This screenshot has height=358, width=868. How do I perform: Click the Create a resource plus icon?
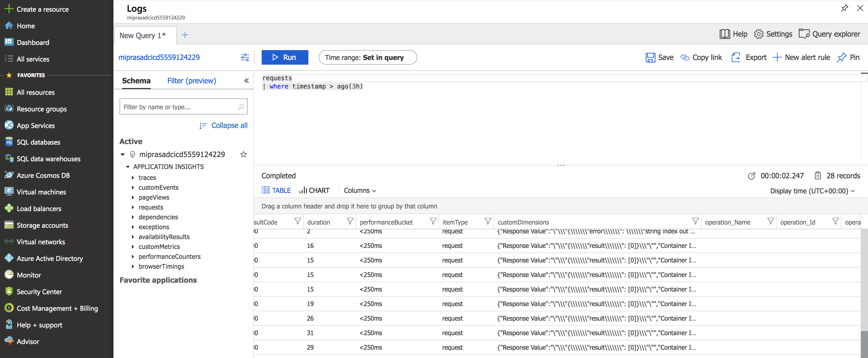point(9,9)
